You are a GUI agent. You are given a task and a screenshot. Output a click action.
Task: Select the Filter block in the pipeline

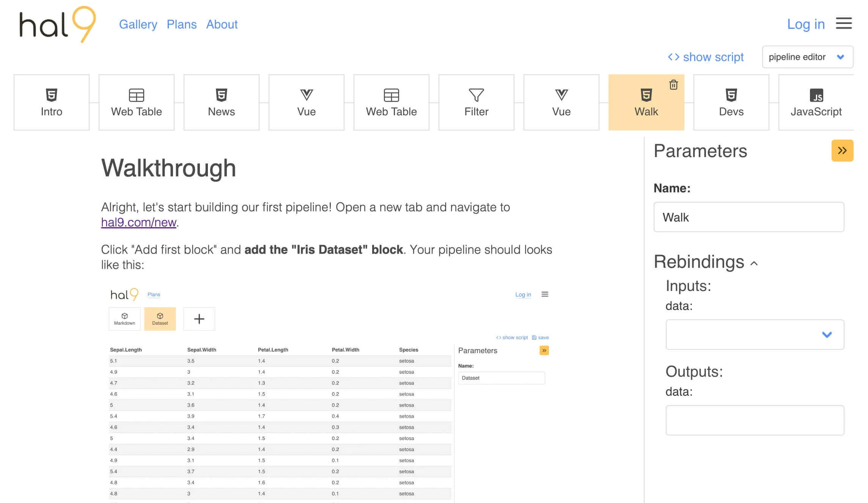pyautogui.click(x=476, y=102)
